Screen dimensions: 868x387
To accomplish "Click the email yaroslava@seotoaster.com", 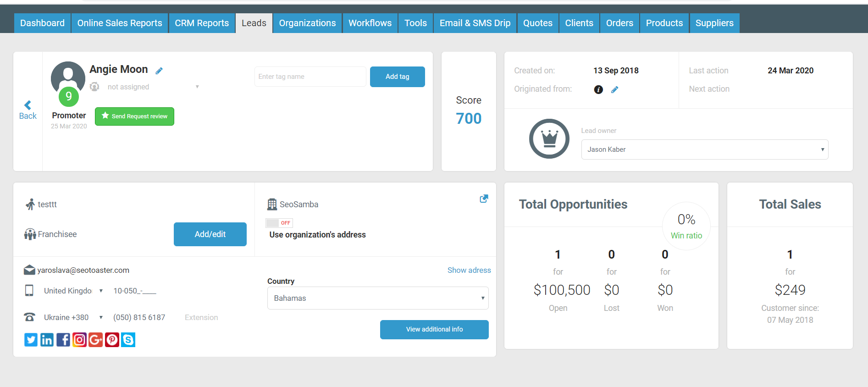I will (83, 271).
